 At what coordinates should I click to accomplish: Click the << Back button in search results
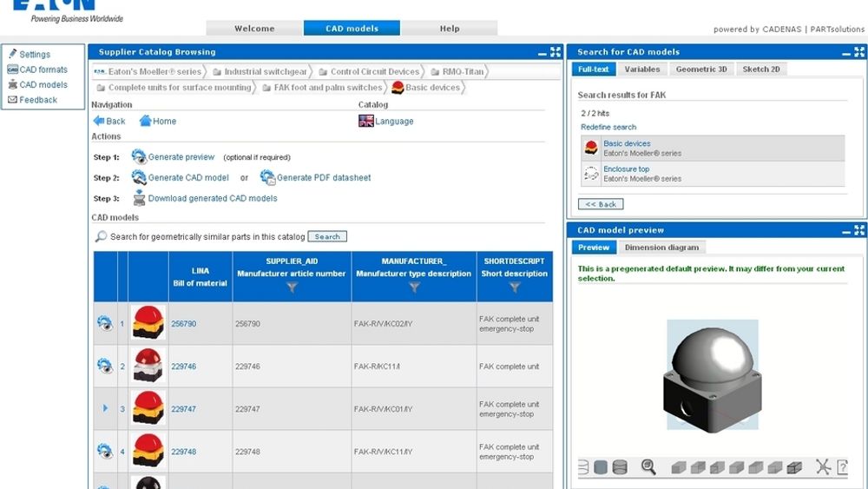pyautogui.click(x=601, y=204)
